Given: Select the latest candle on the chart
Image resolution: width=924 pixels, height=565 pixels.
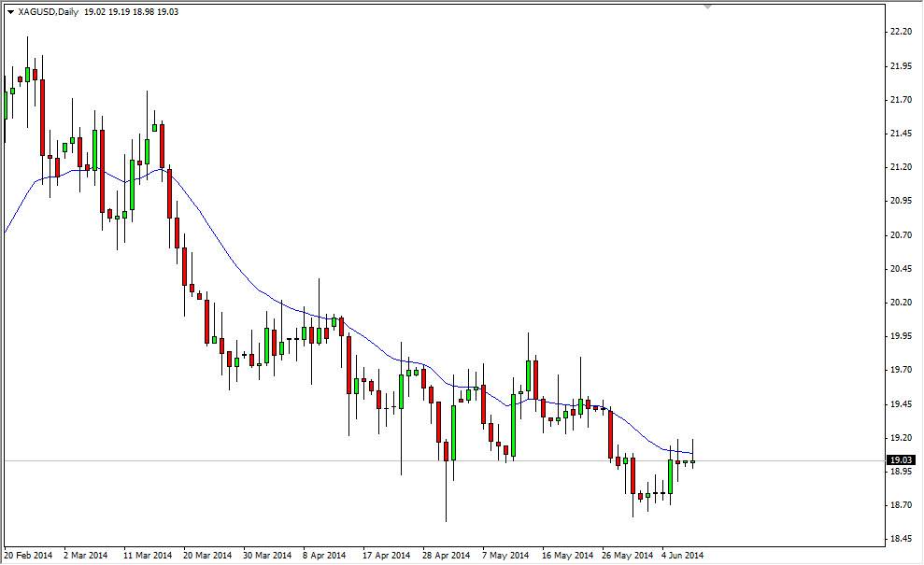Looking at the screenshot, I should click(x=693, y=459).
